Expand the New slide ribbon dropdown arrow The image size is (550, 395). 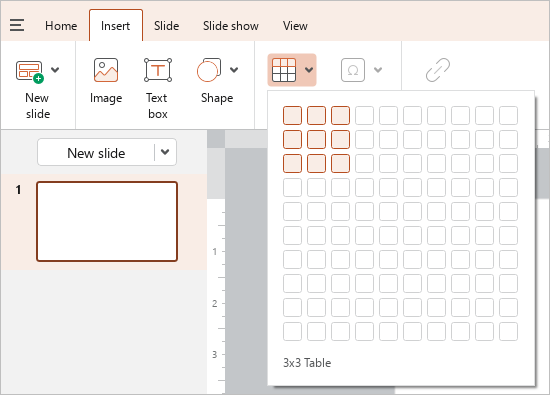[x=55, y=69]
